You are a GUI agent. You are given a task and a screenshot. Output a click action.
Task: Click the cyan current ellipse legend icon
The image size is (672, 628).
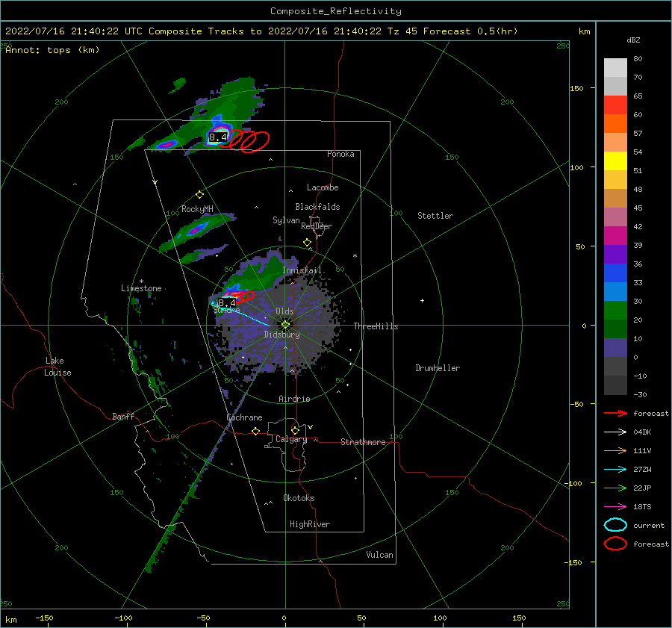pos(615,525)
